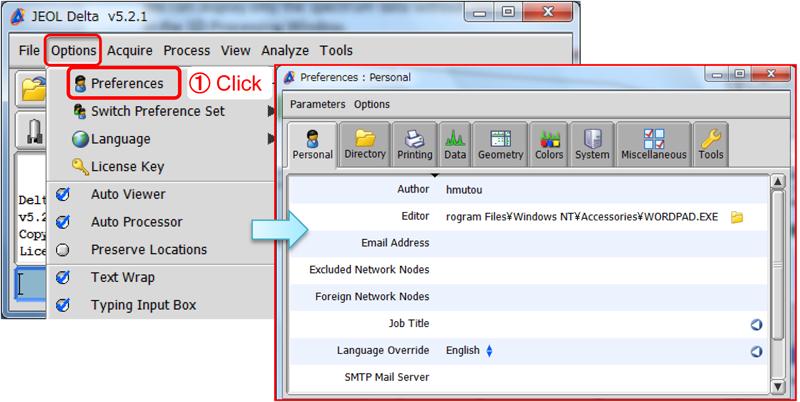Click the Job Title field
Viewport: 800px width, 402px height.
click(x=594, y=324)
